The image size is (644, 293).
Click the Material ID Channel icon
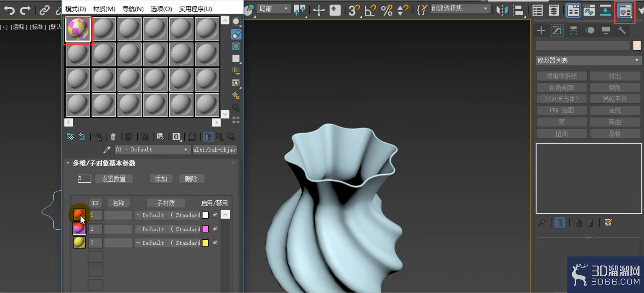click(x=176, y=136)
